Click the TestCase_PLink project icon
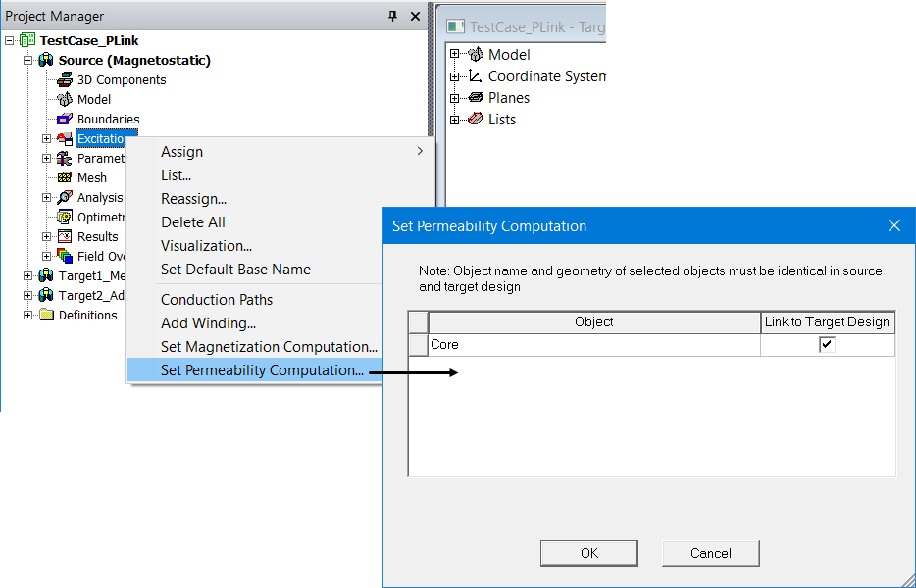The width and height of the screenshot is (916, 588). point(26,40)
